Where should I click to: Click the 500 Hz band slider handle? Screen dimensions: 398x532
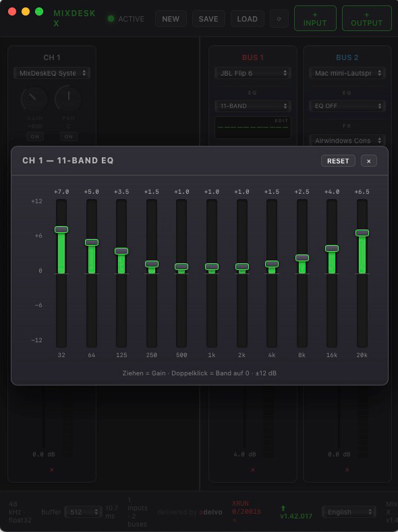pos(181,267)
